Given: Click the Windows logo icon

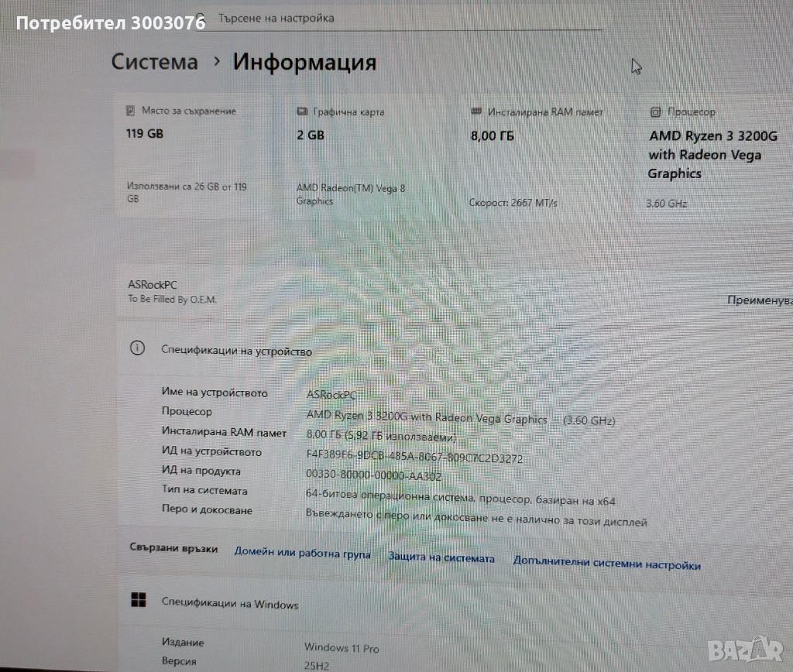Looking at the screenshot, I should pyautogui.click(x=138, y=600).
